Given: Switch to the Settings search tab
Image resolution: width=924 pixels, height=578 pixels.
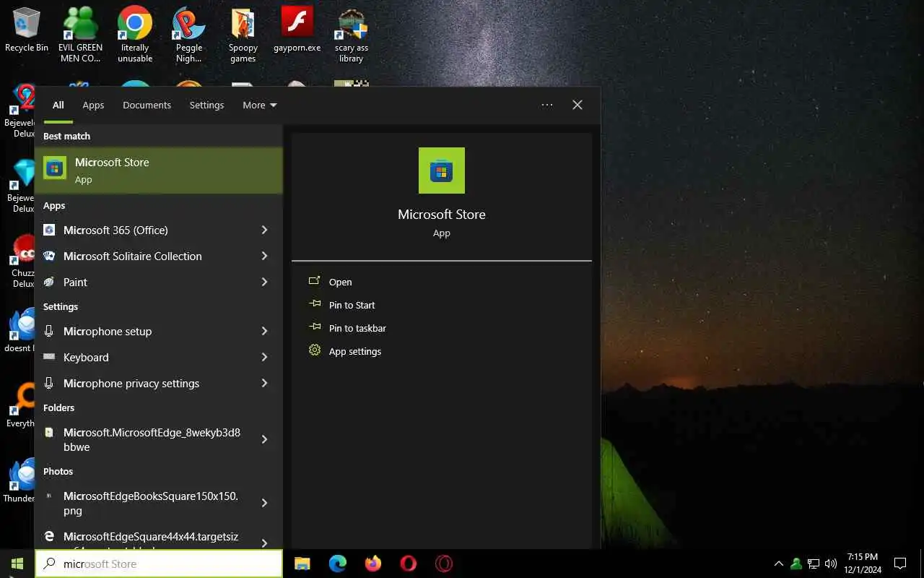Looking at the screenshot, I should (206, 105).
